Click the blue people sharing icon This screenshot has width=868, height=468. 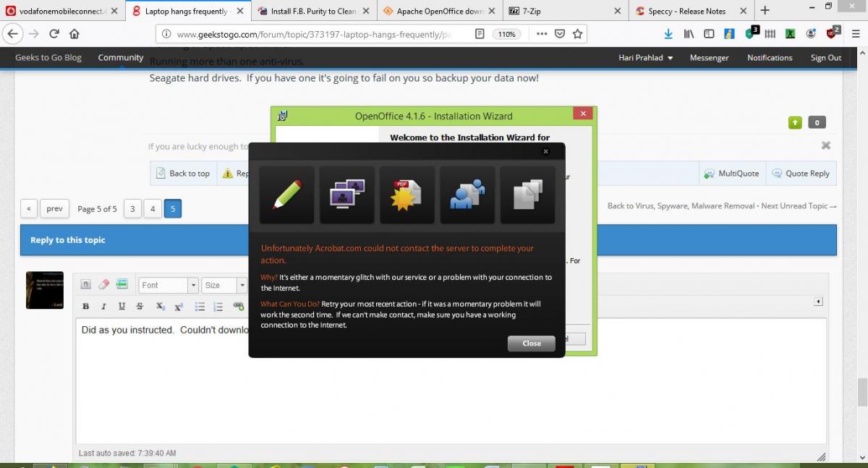[467, 195]
